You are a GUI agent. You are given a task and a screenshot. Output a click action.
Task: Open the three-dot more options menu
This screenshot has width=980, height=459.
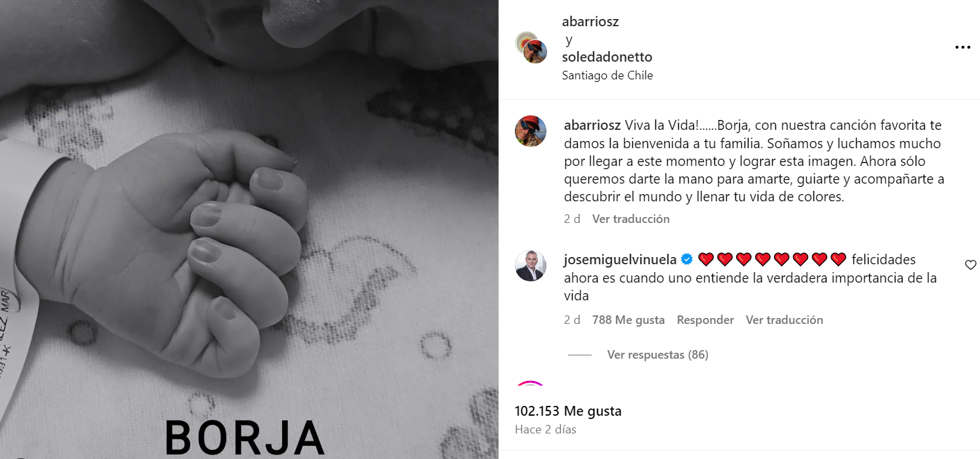tap(962, 47)
